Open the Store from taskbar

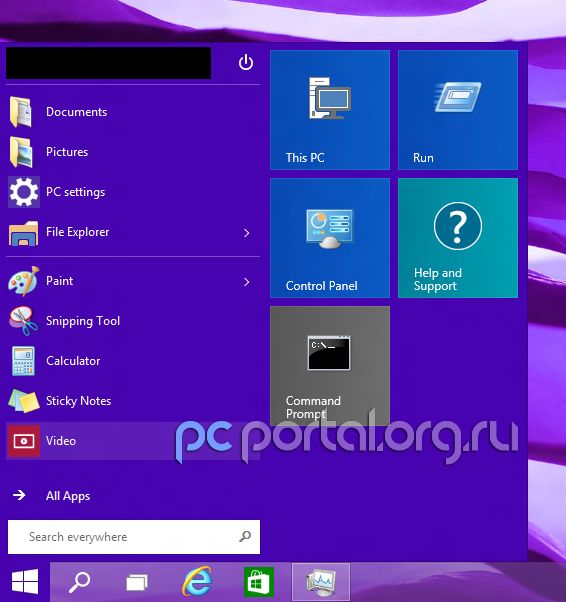259,582
